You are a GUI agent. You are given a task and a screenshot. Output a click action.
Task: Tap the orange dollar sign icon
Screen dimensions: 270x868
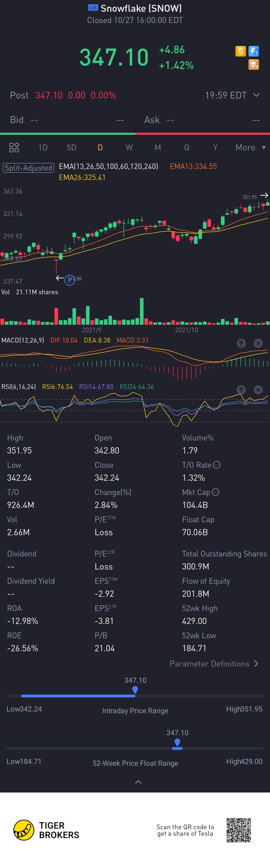coord(240,51)
